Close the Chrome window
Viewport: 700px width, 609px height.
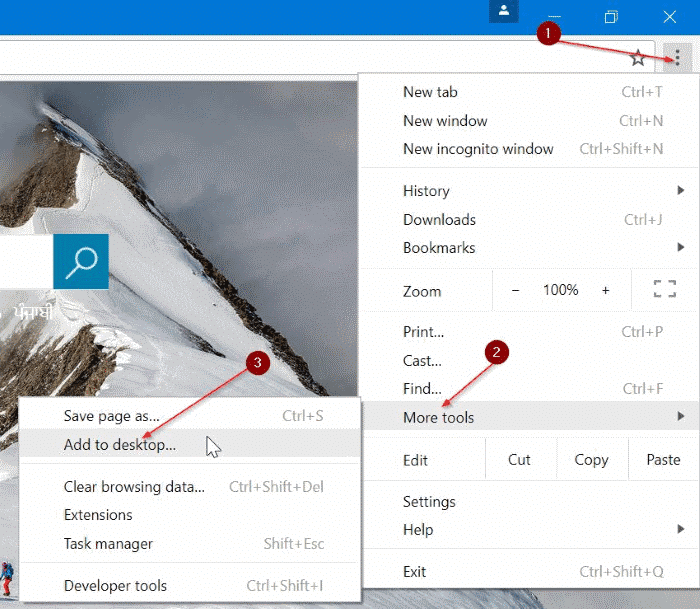click(669, 17)
